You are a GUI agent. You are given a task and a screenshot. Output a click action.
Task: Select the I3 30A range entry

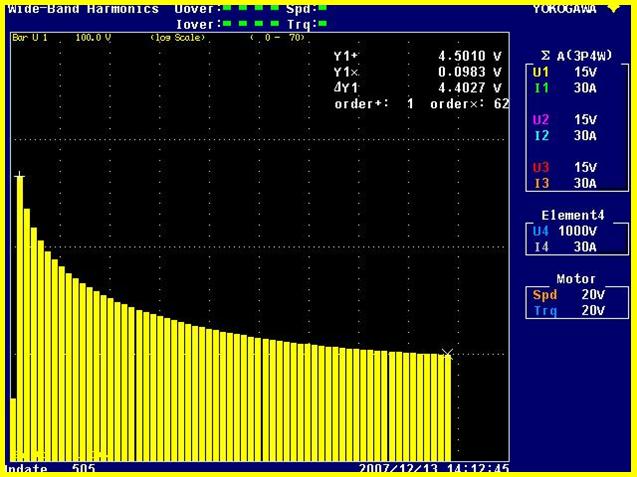tap(565, 183)
